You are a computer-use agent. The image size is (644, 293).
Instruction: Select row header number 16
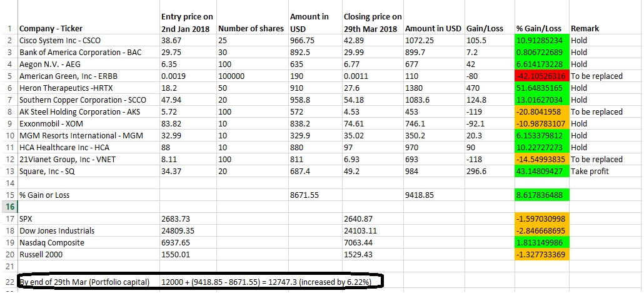[10, 207]
